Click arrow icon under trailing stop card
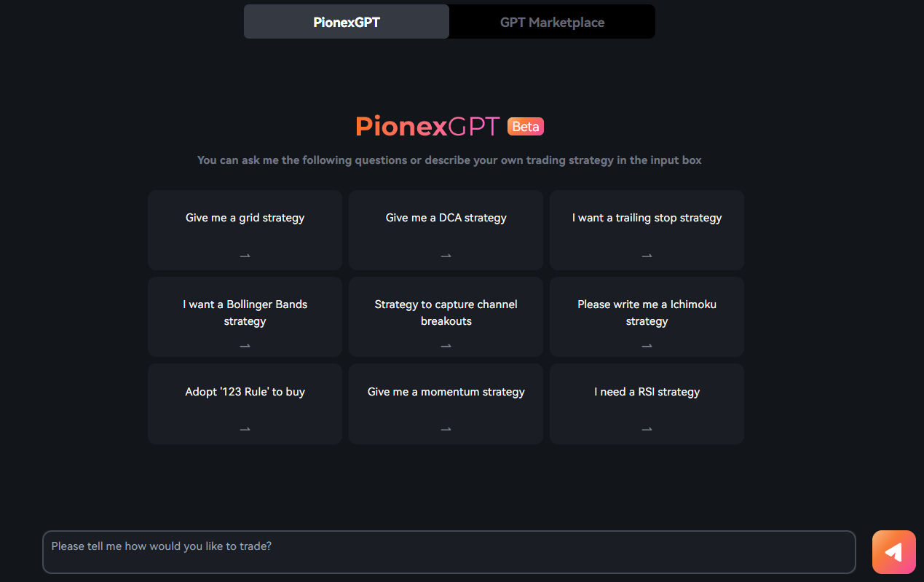924x582 pixels. coord(647,256)
